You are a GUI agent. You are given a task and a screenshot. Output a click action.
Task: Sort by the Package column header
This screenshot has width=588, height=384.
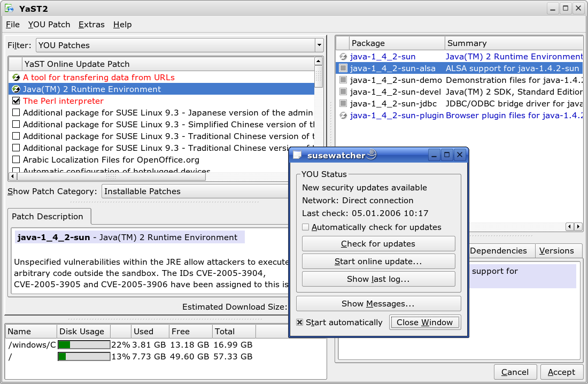point(397,43)
